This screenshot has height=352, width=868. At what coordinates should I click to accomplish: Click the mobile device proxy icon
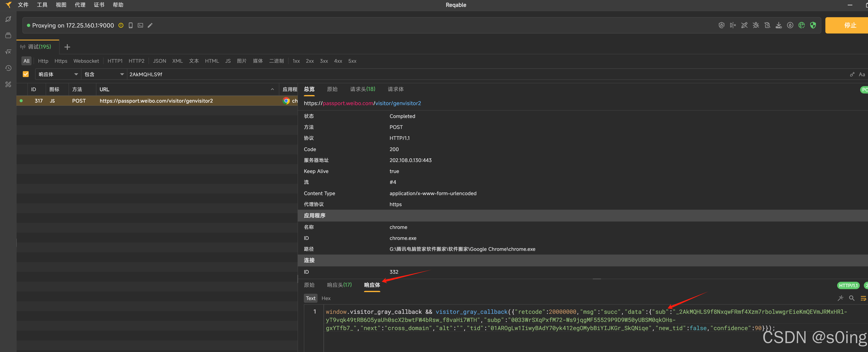click(131, 25)
